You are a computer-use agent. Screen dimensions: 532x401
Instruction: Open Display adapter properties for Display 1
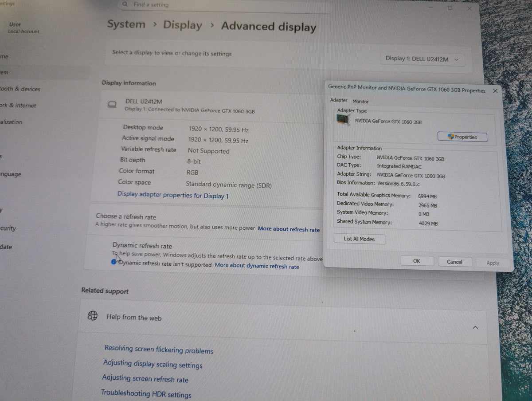click(x=173, y=195)
